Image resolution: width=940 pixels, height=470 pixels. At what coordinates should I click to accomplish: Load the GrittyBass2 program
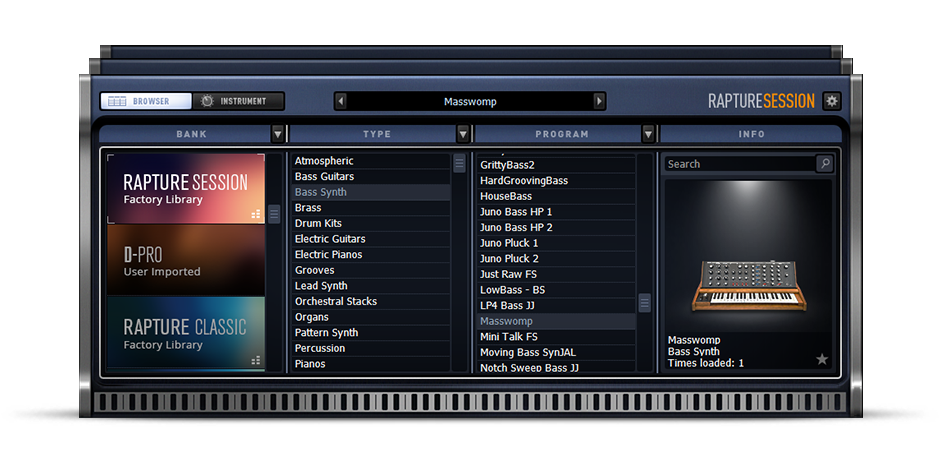pyautogui.click(x=556, y=165)
